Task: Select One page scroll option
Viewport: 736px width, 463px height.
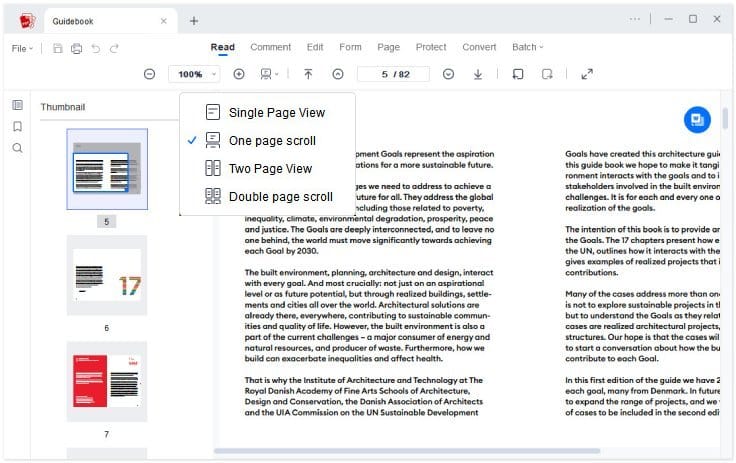Action: [267, 140]
